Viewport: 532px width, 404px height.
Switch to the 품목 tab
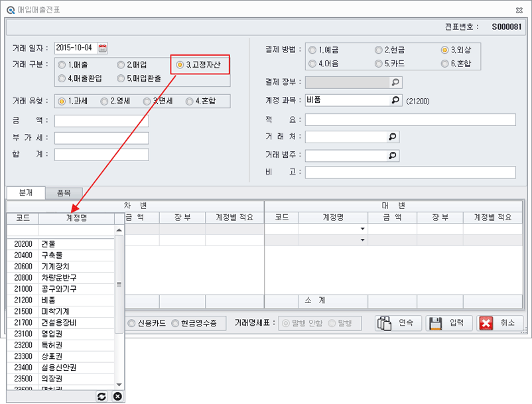click(64, 192)
